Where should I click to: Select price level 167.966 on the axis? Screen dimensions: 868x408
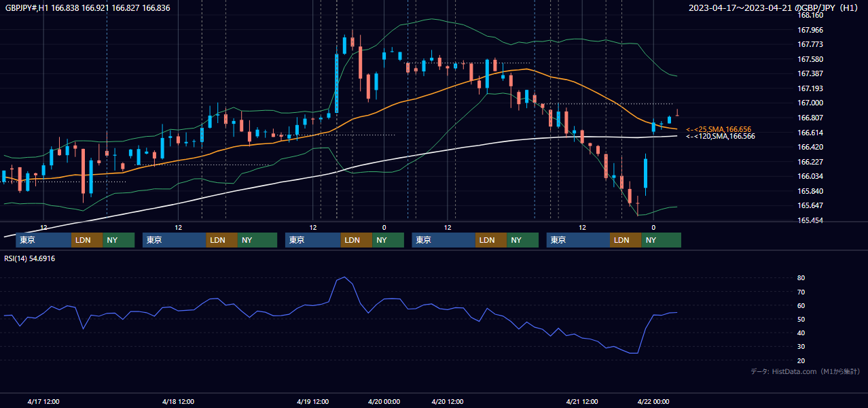(x=810, y=30)
